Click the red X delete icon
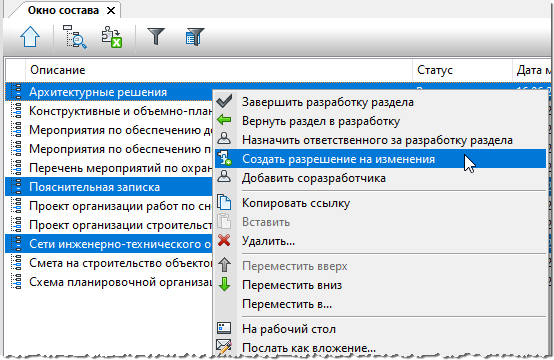This screenshot has height=360, width=554. [x=224, y=241]
